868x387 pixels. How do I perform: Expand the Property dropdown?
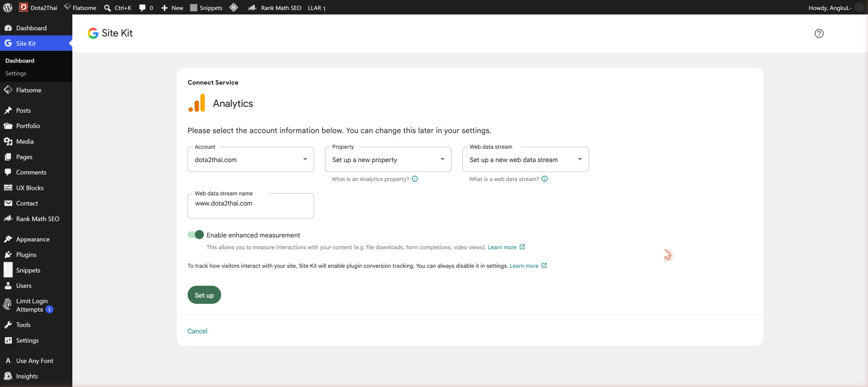pos(388,159)
